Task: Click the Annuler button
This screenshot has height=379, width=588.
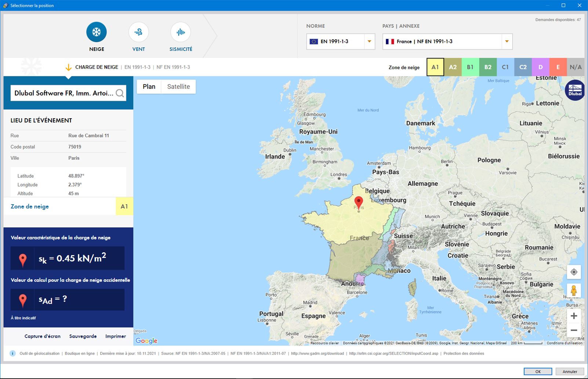Action: (x=570, y=372)
